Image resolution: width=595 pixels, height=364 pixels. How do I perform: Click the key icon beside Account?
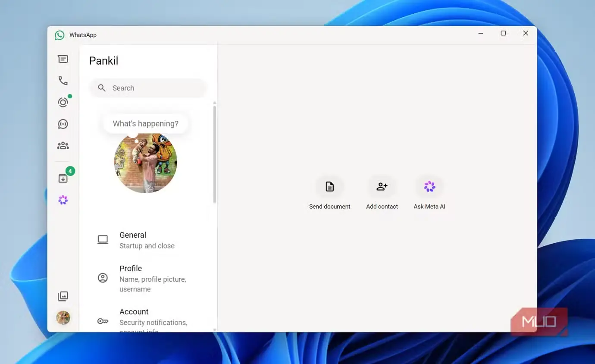click(x=103, y=321)
